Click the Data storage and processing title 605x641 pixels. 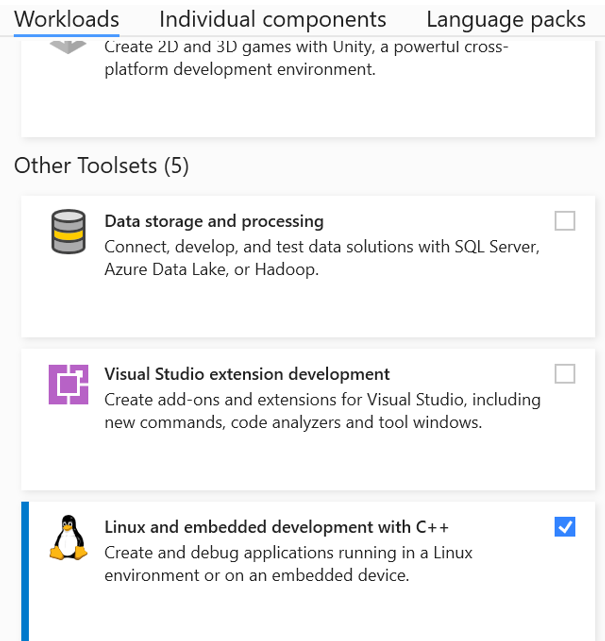[214, 221]
